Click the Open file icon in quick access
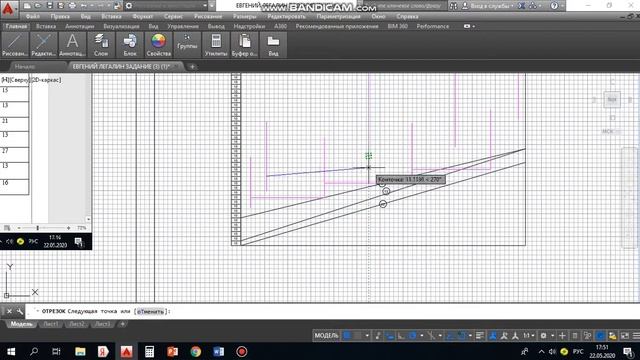The width and height of the screenshot is (640, 360). pos(38,6)
